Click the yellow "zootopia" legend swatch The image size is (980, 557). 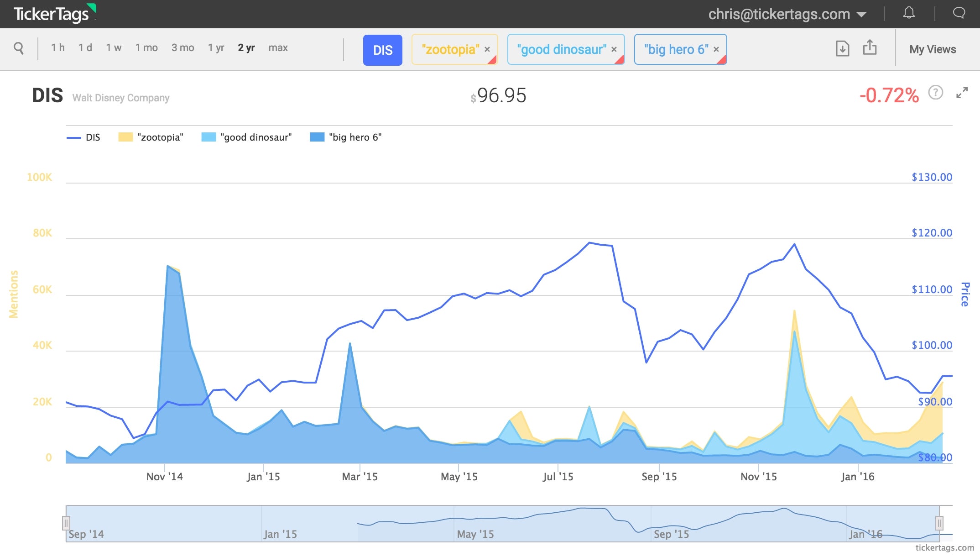pyautogui.click(x=125, y=137)
